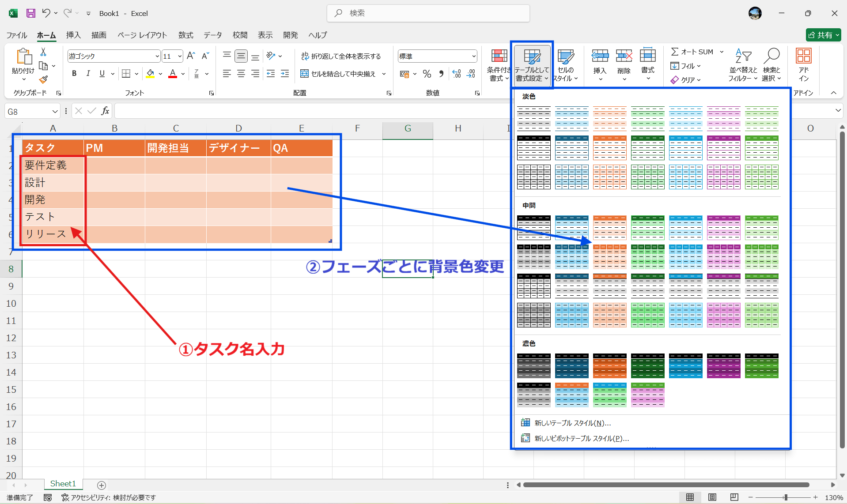Switch to the Page Layout (ページ レイアウト) tab
This screenshot has width=847, height=504.
tap(142, 35)
